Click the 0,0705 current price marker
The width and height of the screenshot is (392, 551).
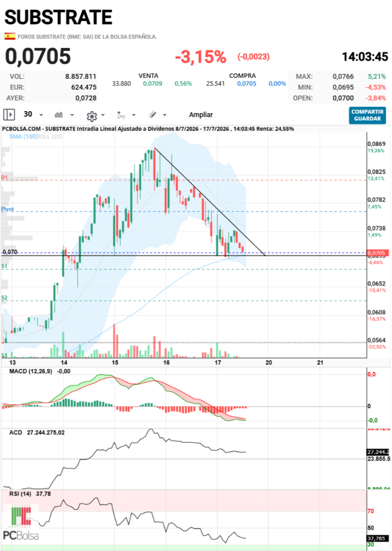coord(378,252)
